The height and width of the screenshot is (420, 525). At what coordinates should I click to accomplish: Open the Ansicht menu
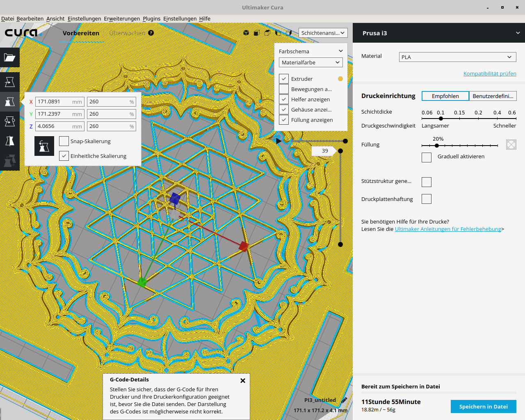point(55,18)
